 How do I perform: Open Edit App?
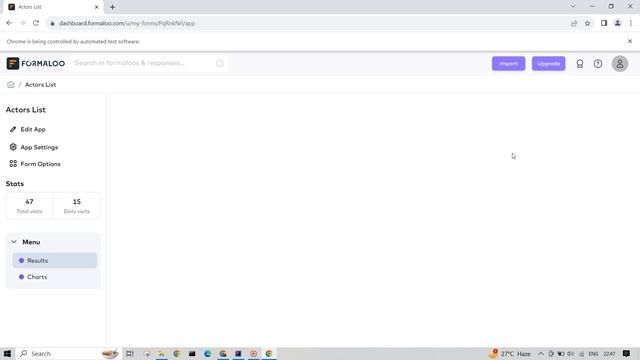click(33, 129)
